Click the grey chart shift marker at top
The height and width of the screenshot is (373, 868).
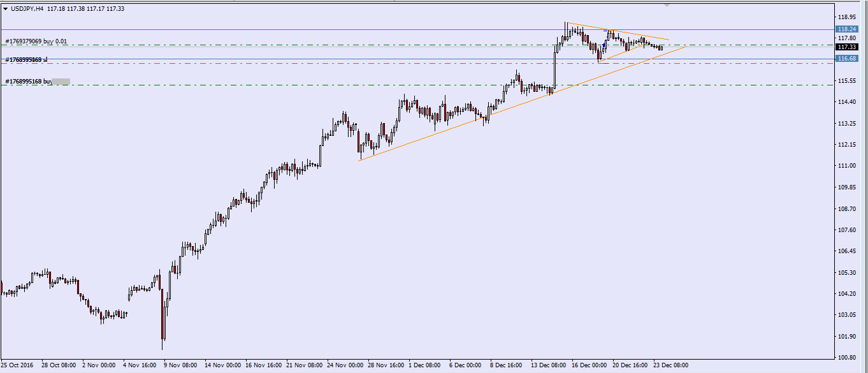tap(667, 6)
